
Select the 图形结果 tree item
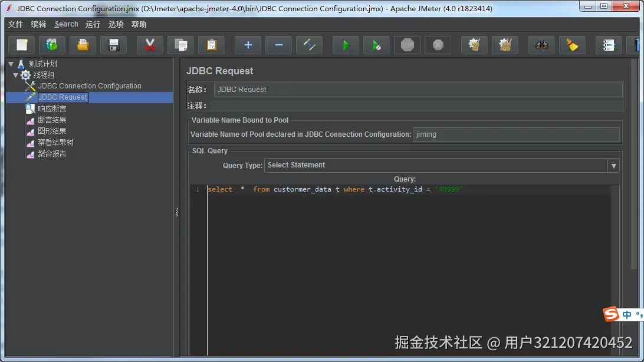52,131
